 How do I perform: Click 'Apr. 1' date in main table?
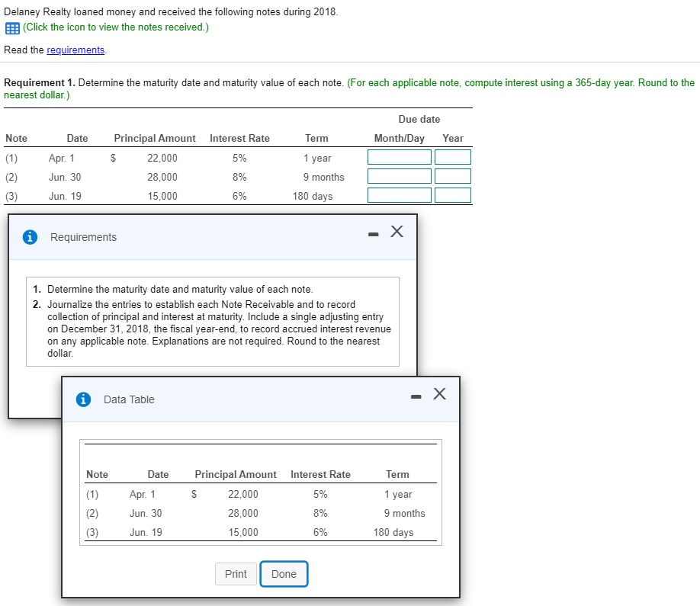click(x=62, y=159)
